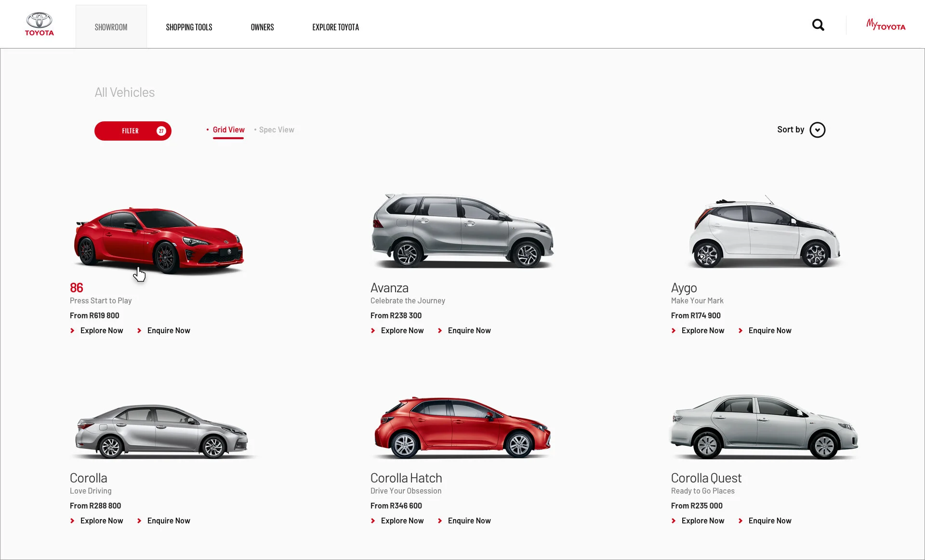
Task: Click the red arrow beside Aygo Explore Now
Action: coord(674,331)
